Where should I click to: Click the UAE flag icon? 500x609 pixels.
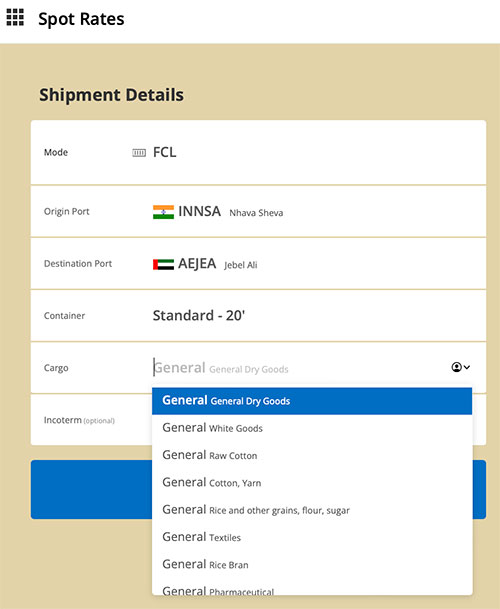coord(163,264)
